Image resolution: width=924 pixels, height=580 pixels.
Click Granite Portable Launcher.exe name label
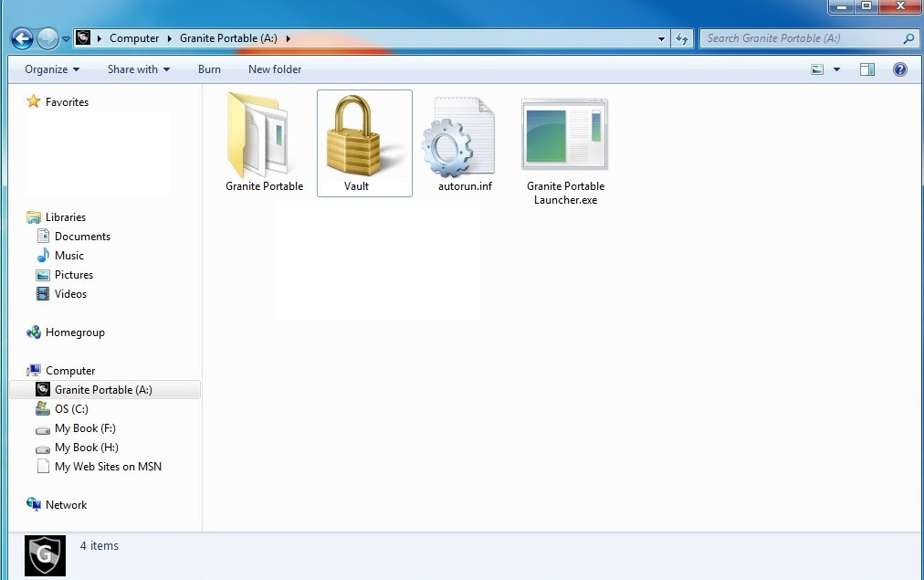click(566, 193)
